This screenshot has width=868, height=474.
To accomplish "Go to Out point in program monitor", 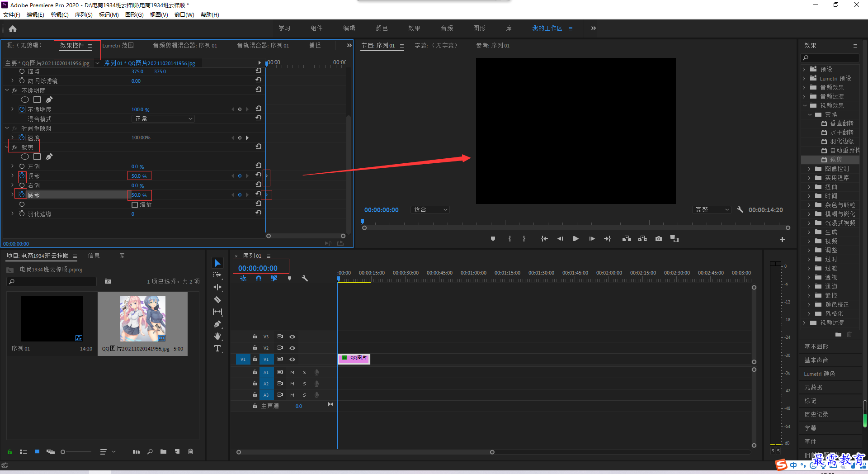I will 607,239.
